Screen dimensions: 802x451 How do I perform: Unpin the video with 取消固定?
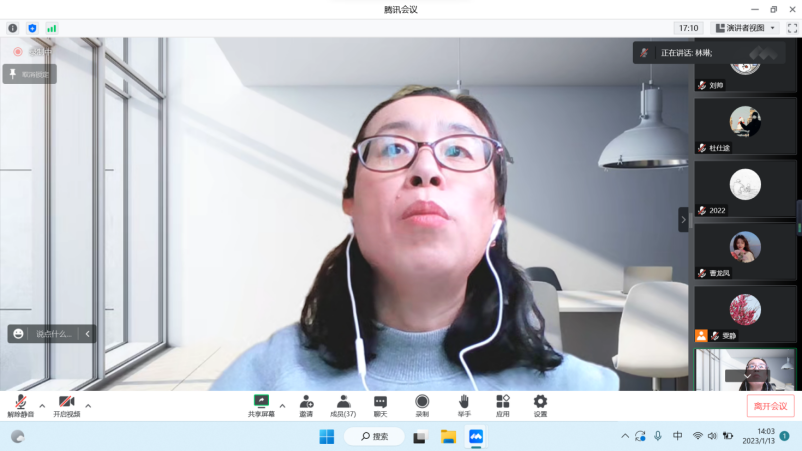click(x=30, y=74)
